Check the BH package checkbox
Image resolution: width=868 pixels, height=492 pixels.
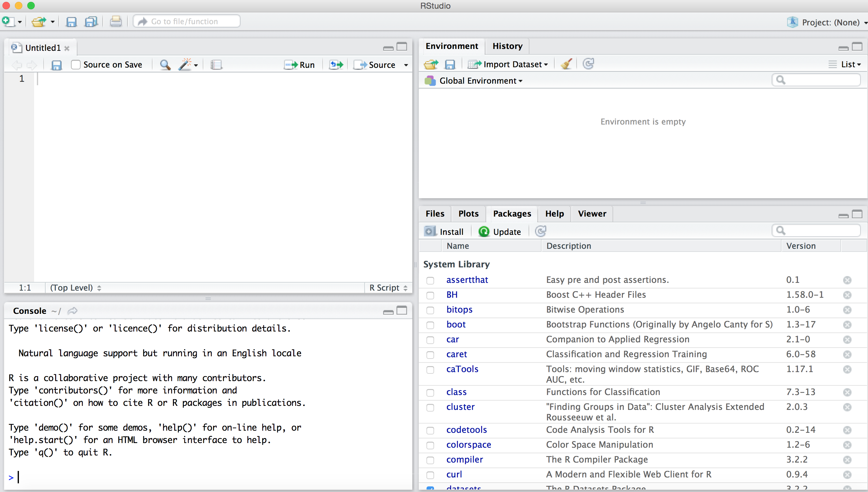pos(430,295)
